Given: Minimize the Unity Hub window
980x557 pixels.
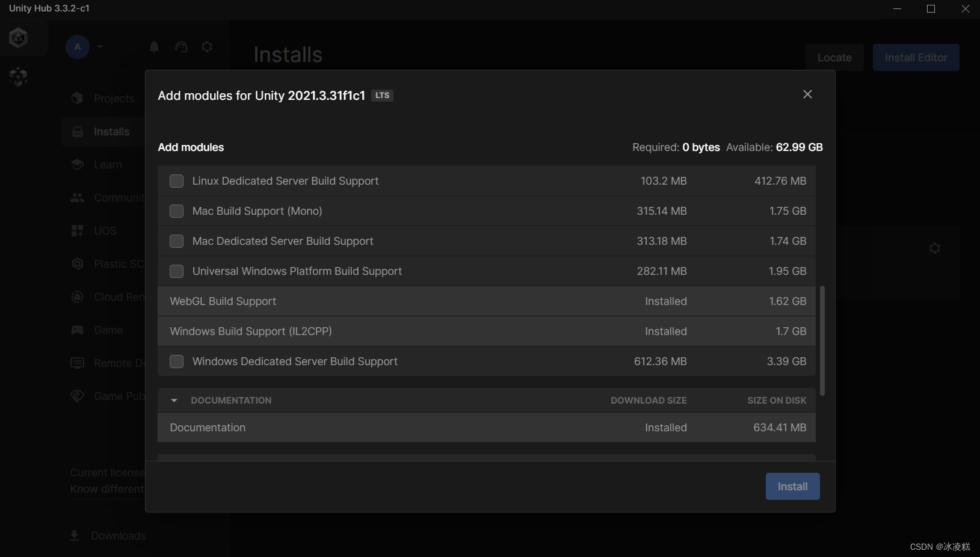Looking at the screenshot, I should click(897, 9).
